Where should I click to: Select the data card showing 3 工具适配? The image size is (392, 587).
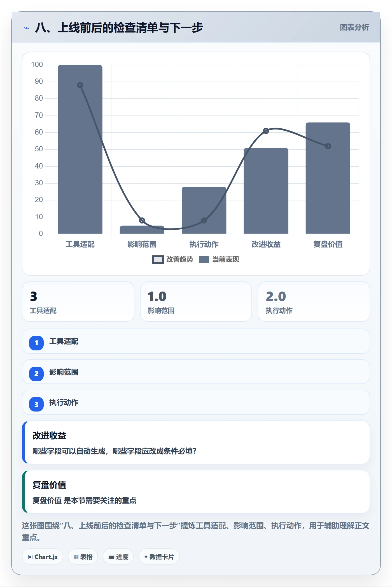pyautogui.click(x=78, y=302)
